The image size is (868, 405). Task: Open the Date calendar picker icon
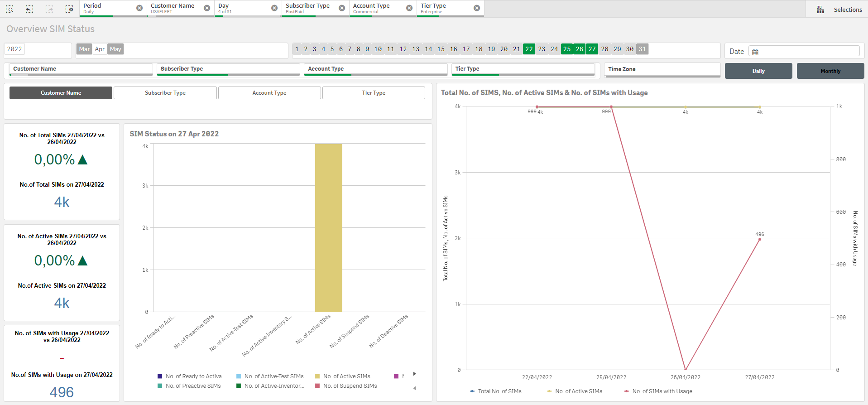tap(755, 52)
